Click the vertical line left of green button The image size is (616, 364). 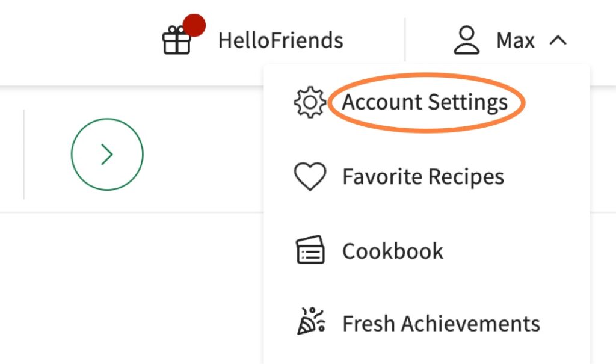coord(24,154)
